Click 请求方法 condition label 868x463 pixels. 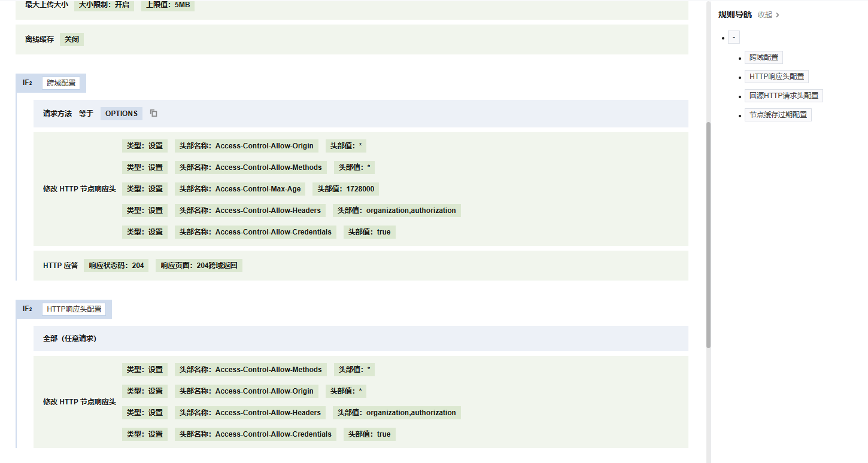click(x=57, y=114)
